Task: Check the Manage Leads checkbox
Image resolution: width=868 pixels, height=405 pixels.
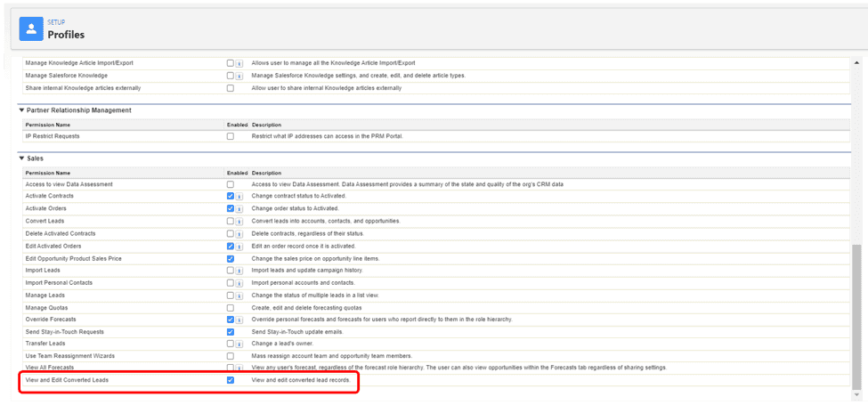Action: coord(231,296)
